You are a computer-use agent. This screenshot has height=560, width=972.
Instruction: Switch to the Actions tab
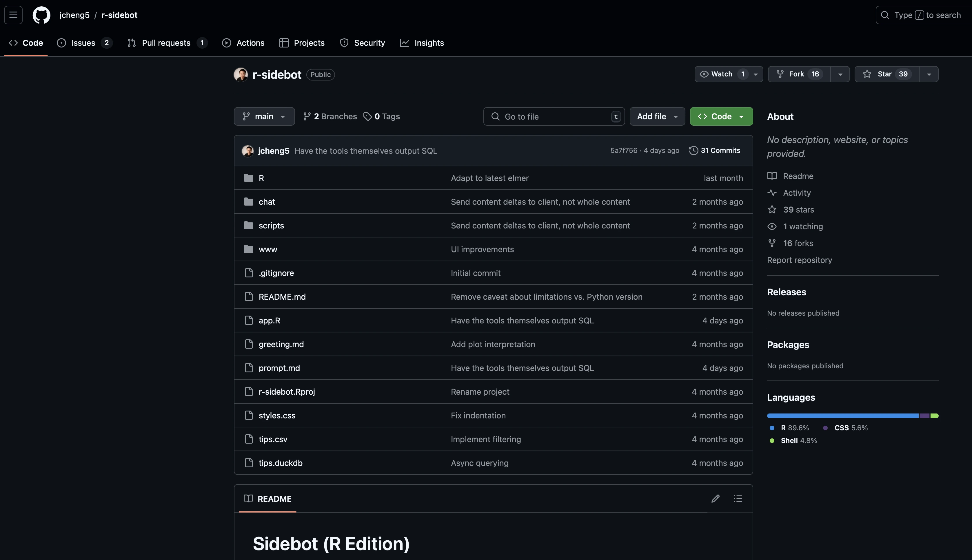243,43
